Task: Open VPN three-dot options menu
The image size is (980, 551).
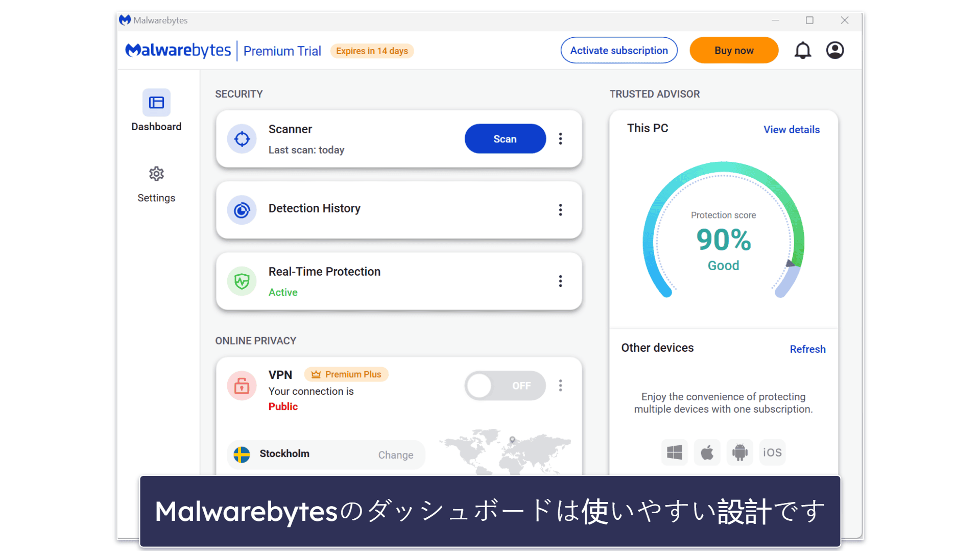Action: tap(560, 386)
